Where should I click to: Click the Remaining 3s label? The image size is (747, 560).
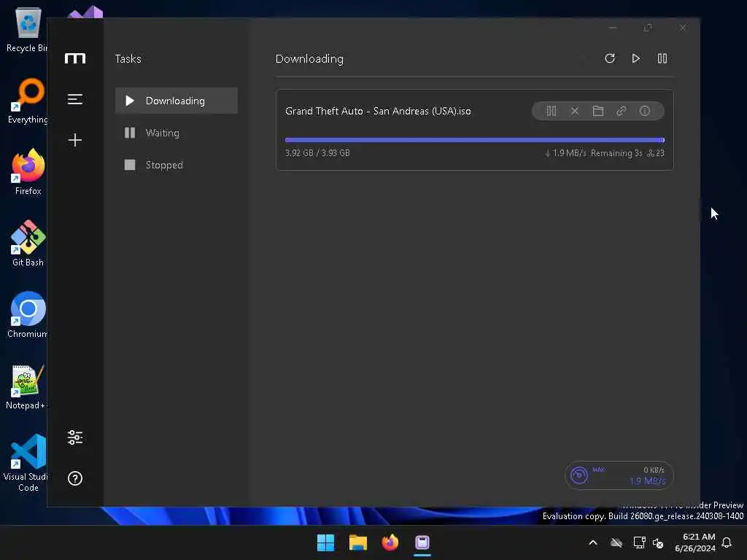click(x=616, y=153)
